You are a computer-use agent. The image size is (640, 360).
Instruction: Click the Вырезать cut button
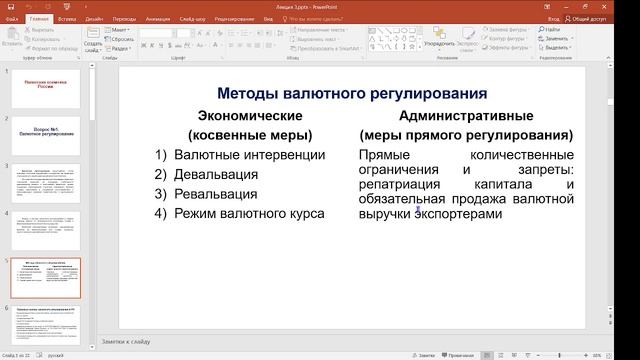coord(39,30)
